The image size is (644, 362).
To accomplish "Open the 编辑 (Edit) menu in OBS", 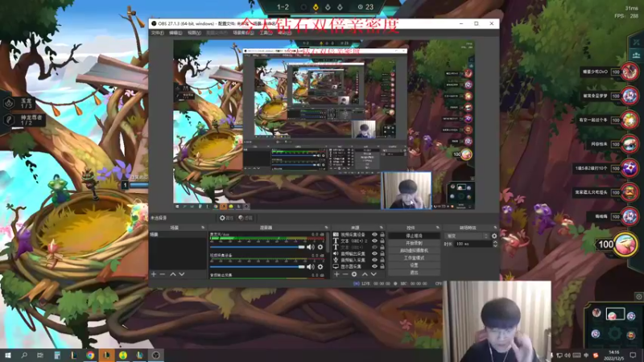I will 175,33.
